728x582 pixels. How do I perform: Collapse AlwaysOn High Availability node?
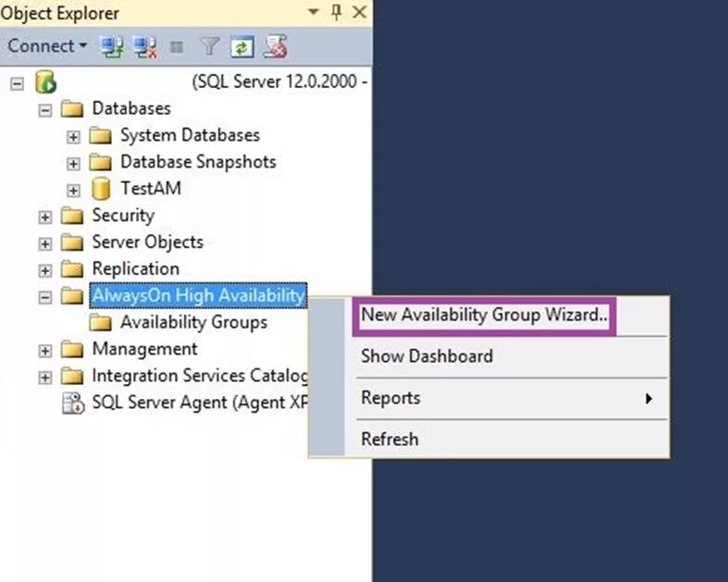click(45, 298)
